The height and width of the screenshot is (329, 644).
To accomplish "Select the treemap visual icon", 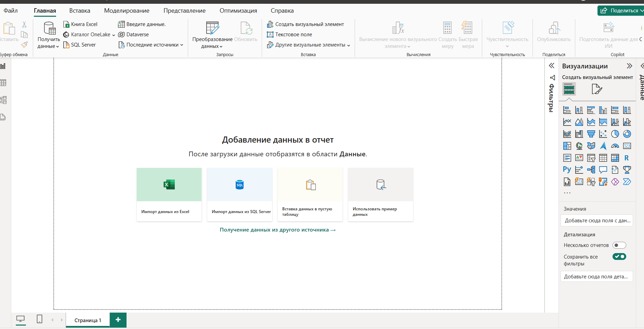I will pyautogui.click(x=567, y=146).
